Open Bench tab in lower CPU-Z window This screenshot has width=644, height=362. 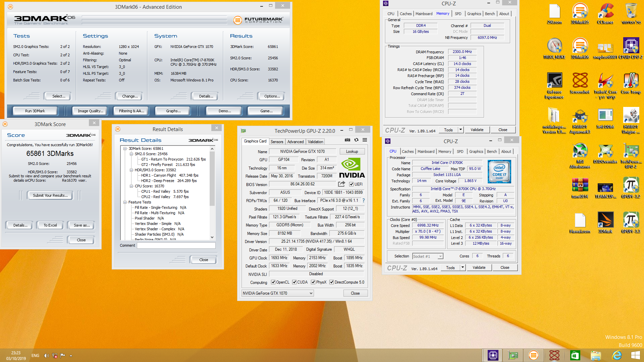tap(492, 152)
